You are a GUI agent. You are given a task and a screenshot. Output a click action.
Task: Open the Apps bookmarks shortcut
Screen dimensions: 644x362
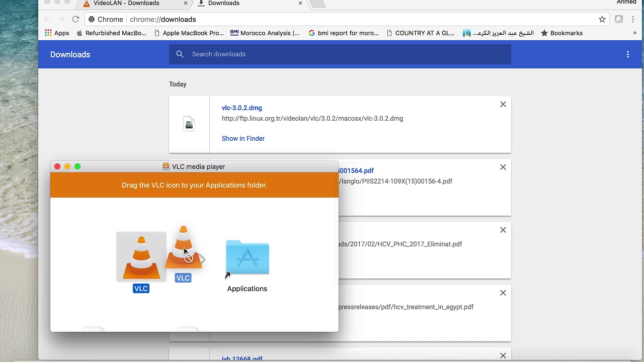[57, 33]
